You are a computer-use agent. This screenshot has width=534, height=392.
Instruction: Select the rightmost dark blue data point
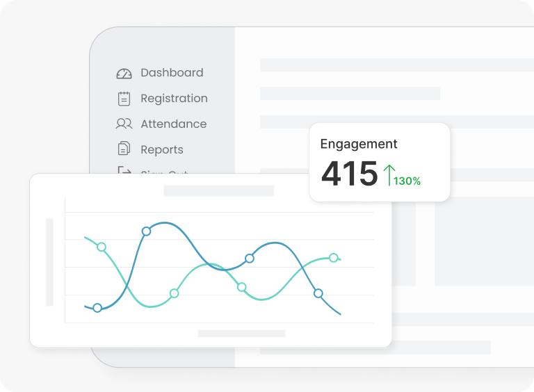[x=318, y=293]
